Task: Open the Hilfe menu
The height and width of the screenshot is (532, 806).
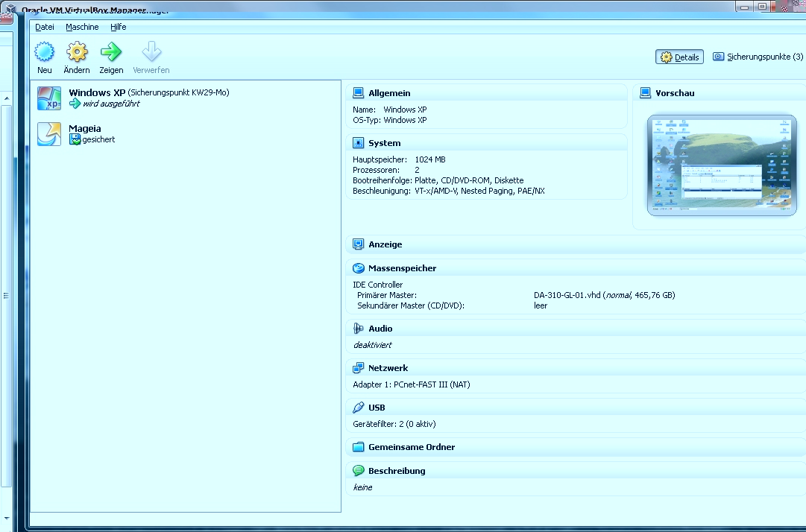Action: pos(119,27)
